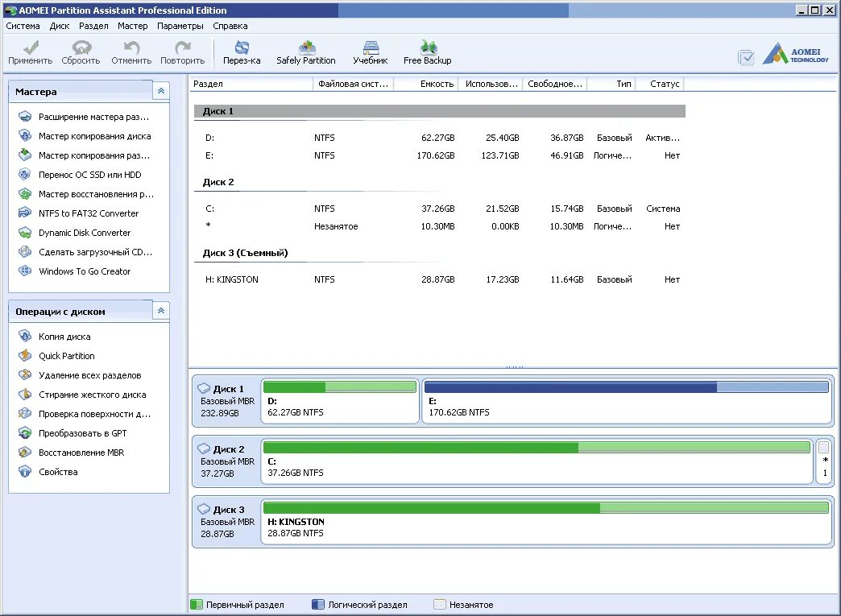Select Диск 1 Базовый MBR label box

pyautogui.click(x=226, y=401)
